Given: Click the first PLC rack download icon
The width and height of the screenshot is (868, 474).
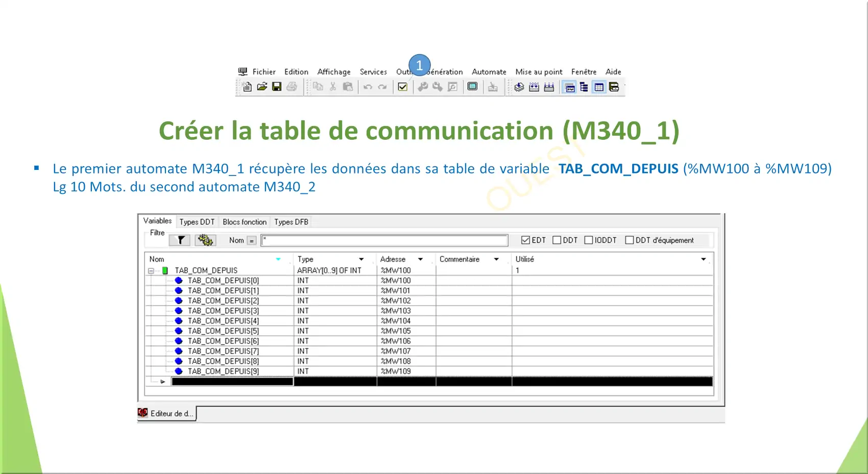Looking at the screenshot, I should 534,87.
